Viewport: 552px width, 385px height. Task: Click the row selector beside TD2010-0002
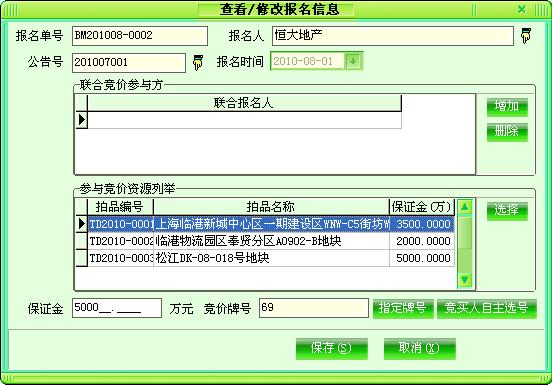tap(82, 241)
